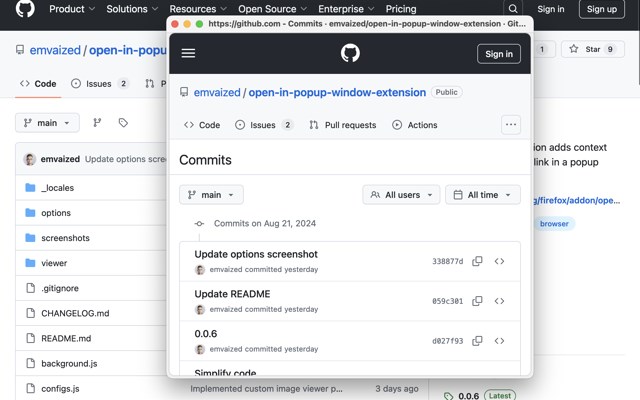Open the three-dots more menu in popup
This screenshot has width=640, height=400.
(511, 124)
